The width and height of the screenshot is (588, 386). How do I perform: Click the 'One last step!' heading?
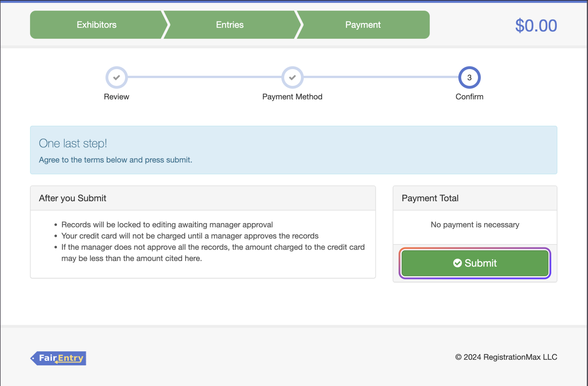click(73, 143)
